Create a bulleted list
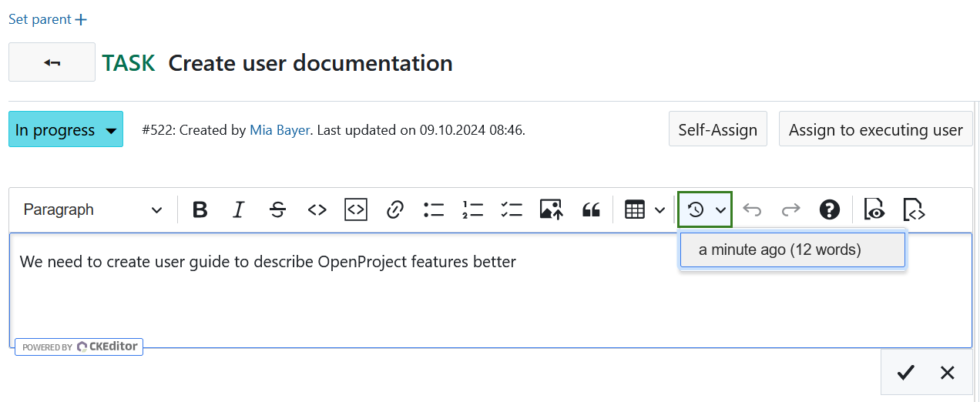 (x=434, y=209)
